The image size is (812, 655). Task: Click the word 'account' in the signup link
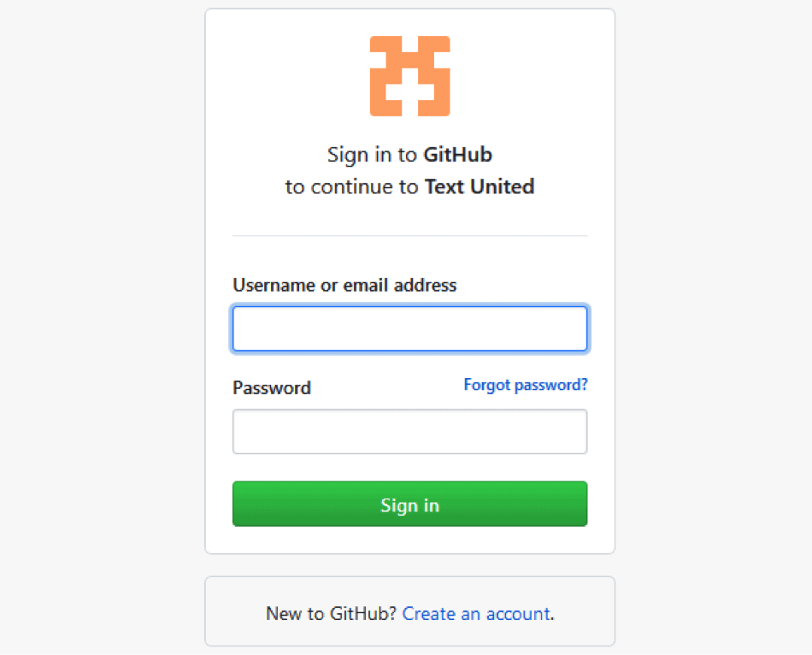tap(518, 614)
